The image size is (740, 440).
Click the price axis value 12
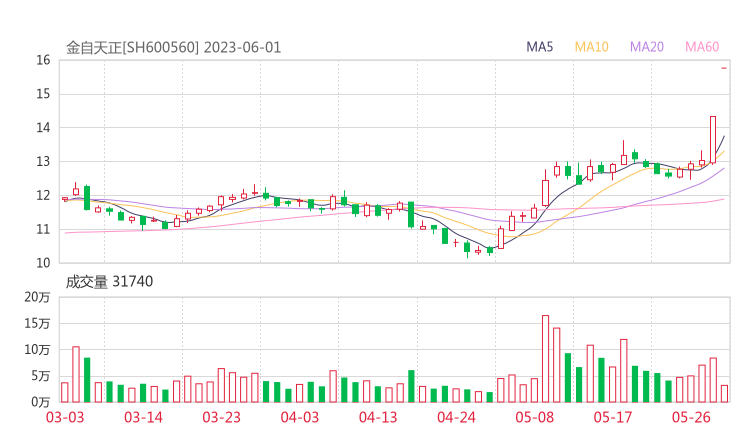pyautogui.click(x=43, y=195)
